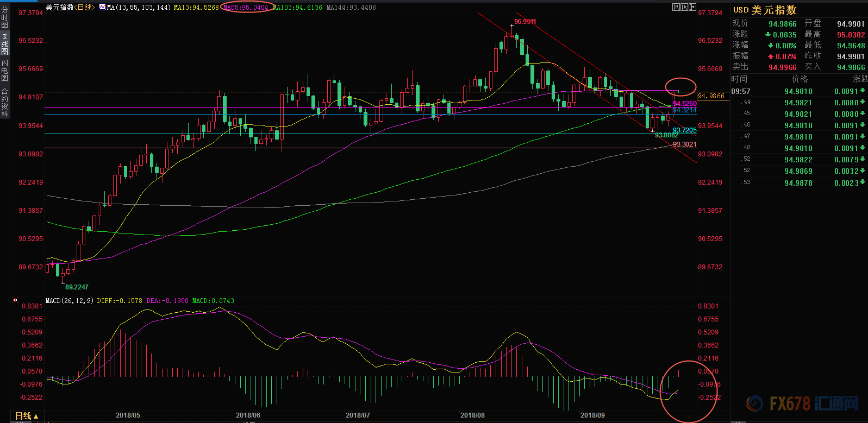Click the 开盘 94.9901 value
The height and width of the screenshot is (423, 868).
851,24
